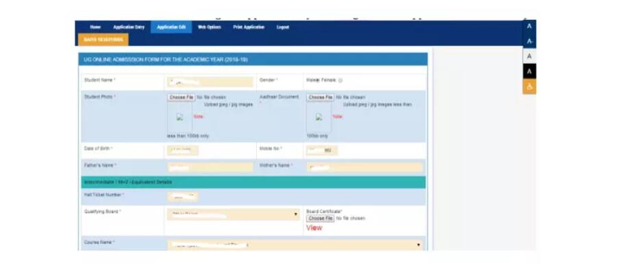
Task: Click Logout in the navigation bar
Action: pyautogui.click(x=283, y=27)
